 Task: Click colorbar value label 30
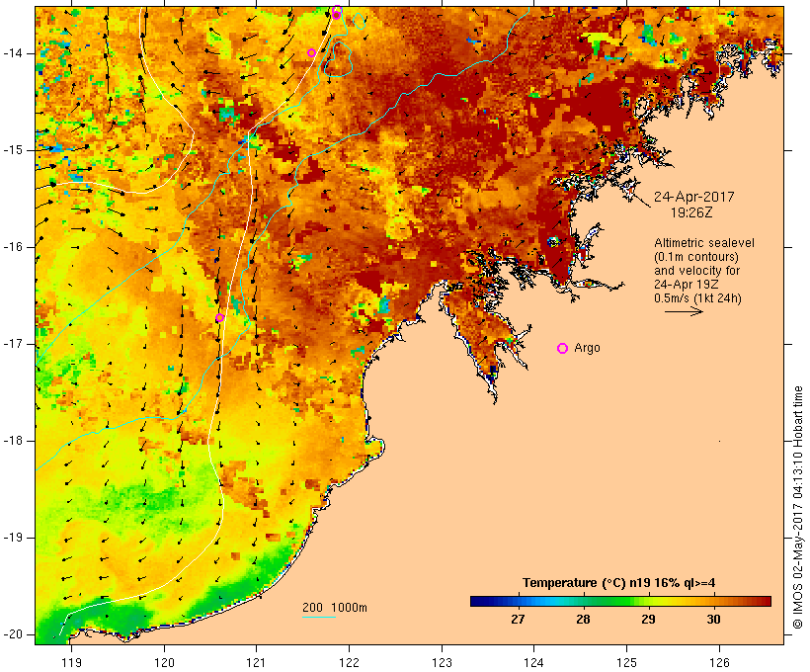tap(713, 619)
